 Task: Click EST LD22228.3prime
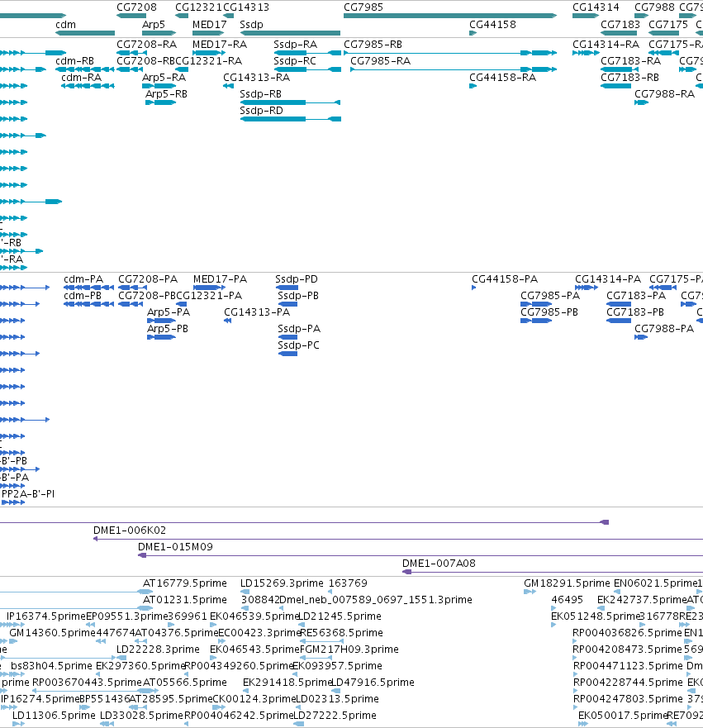pos(158,649)
